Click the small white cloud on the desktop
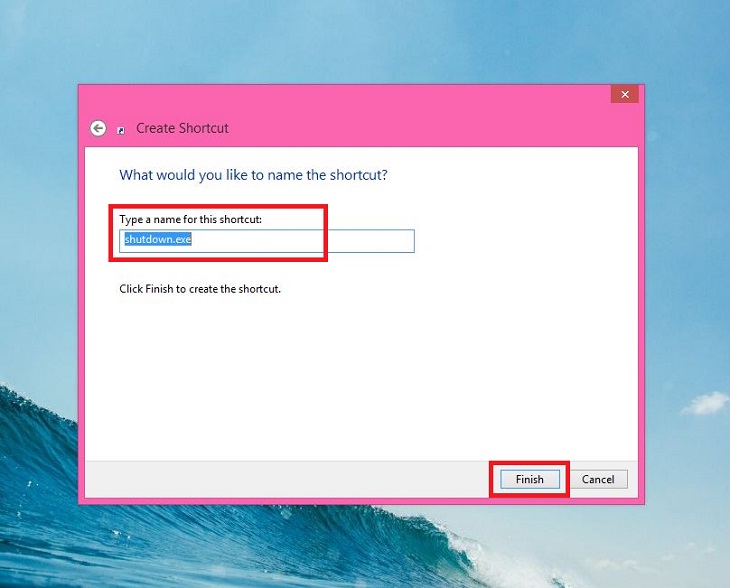 tap(706, 403)
